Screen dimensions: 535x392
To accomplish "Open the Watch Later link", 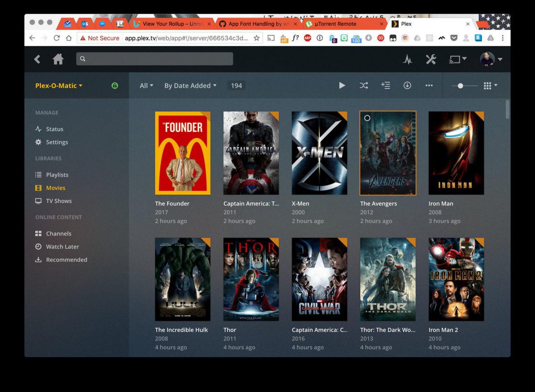I will point(62,247).
